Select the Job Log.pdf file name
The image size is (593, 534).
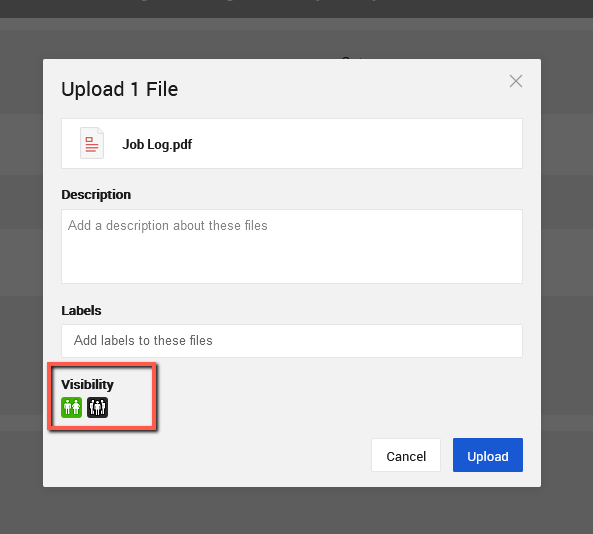click(x=157, y=144)
